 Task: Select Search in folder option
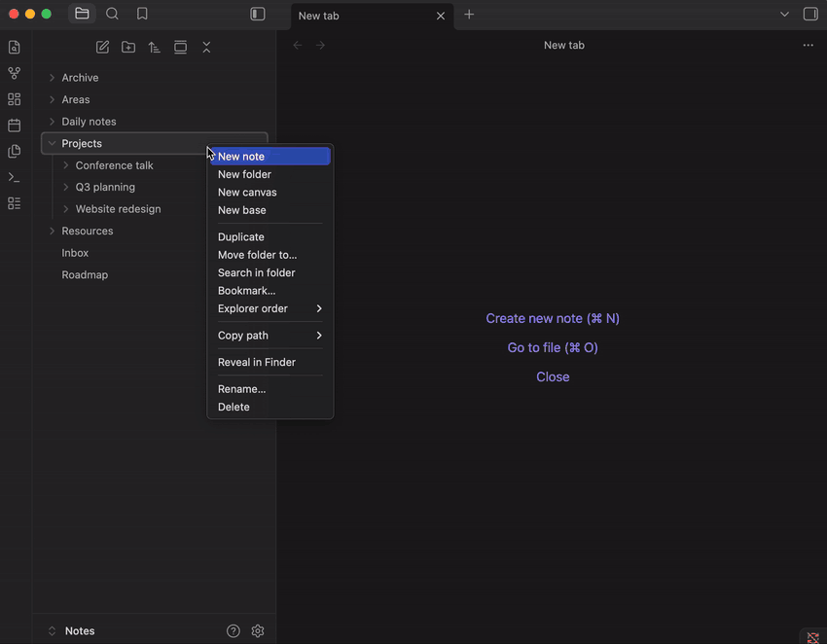pos(270,272)
